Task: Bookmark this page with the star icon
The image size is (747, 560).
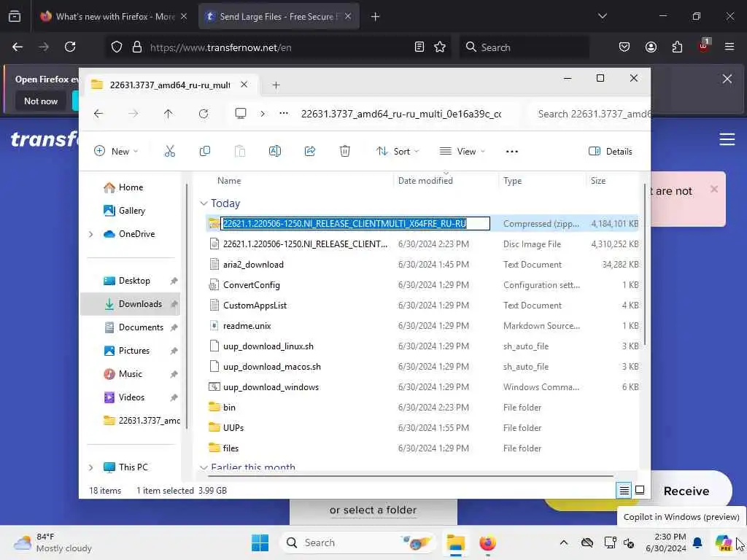Action: coord(440,47)
